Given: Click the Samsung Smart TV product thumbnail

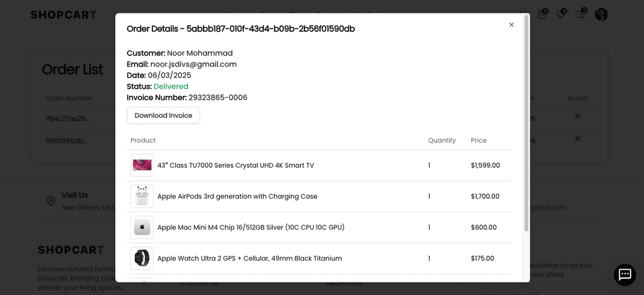Looking at the screenshot, I should pyautogui.click(x=142, y=165).
